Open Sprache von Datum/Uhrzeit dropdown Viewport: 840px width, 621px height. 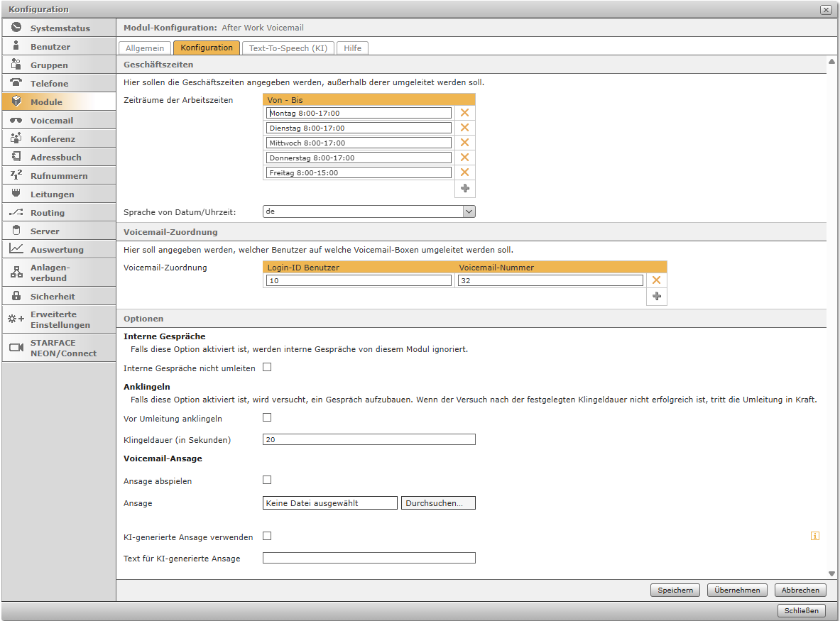(369, 211)
